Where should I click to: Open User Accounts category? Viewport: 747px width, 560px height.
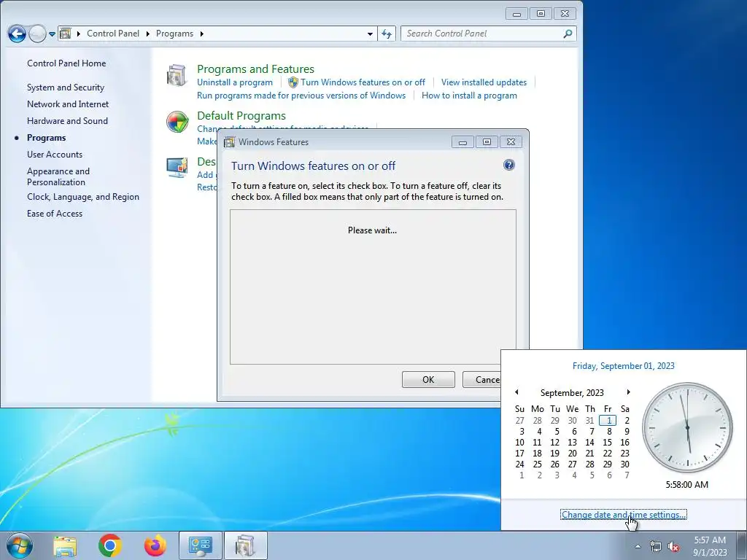pyautogui.click(x=55, y=155)
